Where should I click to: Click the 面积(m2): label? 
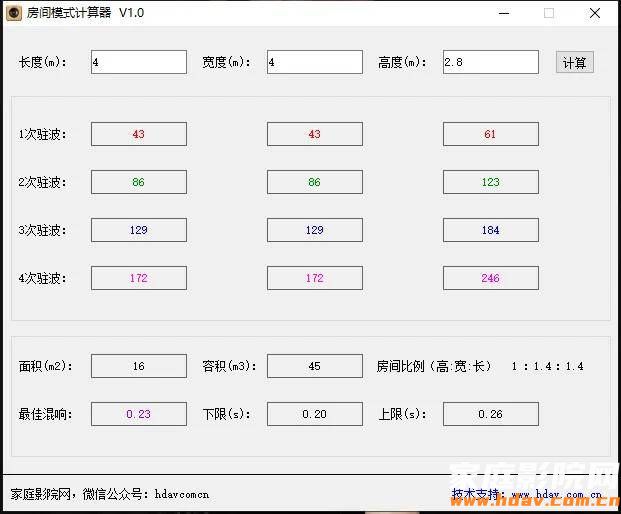click(46, 366)
